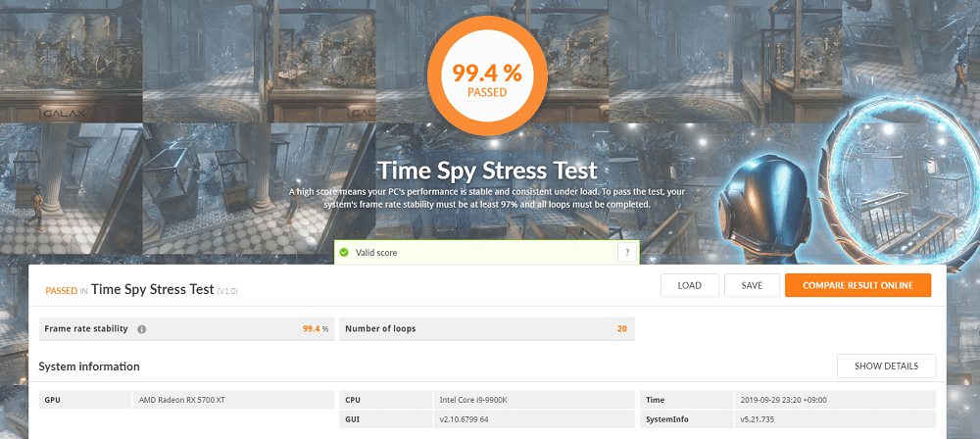The image size is (980, 439).
Task: Select the Intel Core i9-9900K CPU field
Action: pos(534,400)
